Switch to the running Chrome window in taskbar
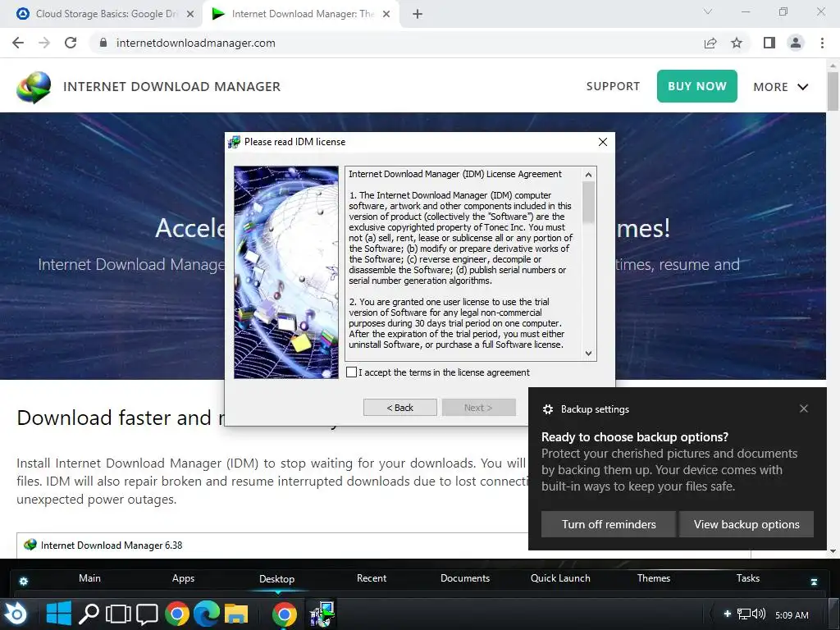The height and width of the screenshot is (630, 840). point(284,614)
